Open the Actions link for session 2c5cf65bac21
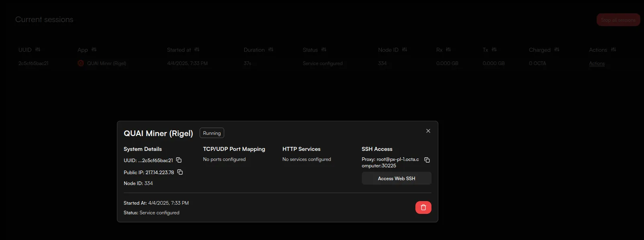Screen dimensions: 644x240 point(597,63)
